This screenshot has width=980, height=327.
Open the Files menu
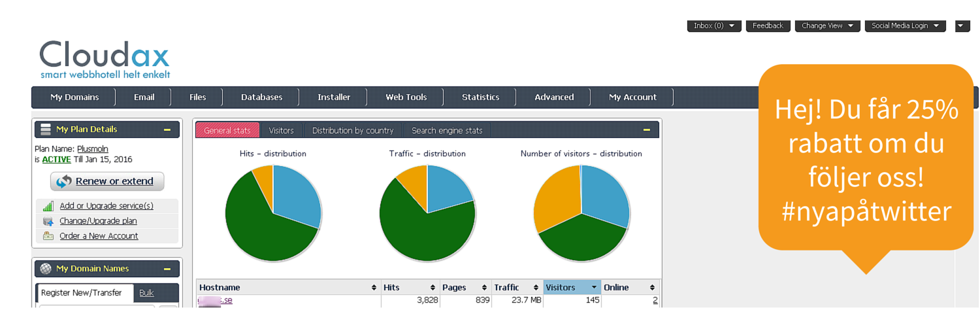[197, 97]
